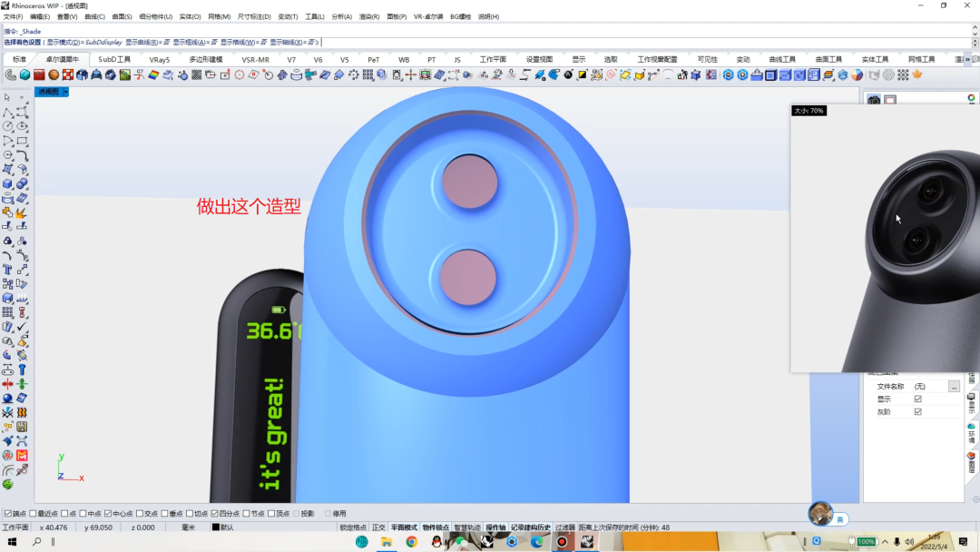Click the 默认 layer color swatch

[216, 527]
